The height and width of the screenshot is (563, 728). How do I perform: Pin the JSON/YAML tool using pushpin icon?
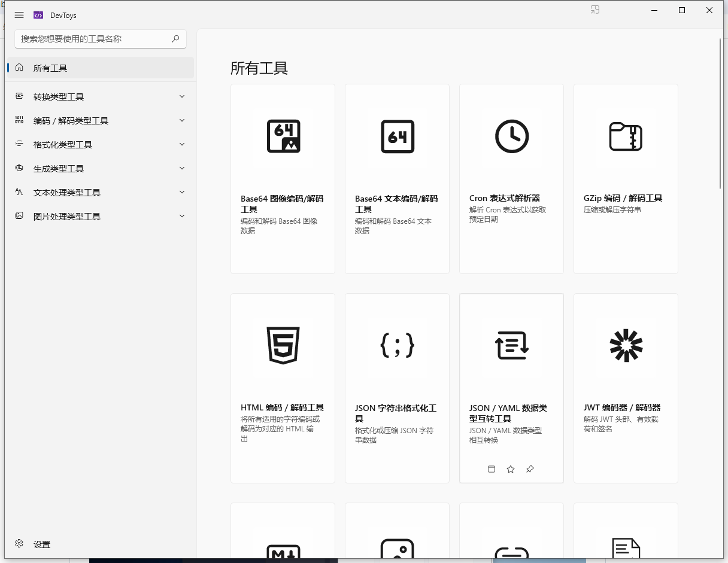click(x=530, y=469)
